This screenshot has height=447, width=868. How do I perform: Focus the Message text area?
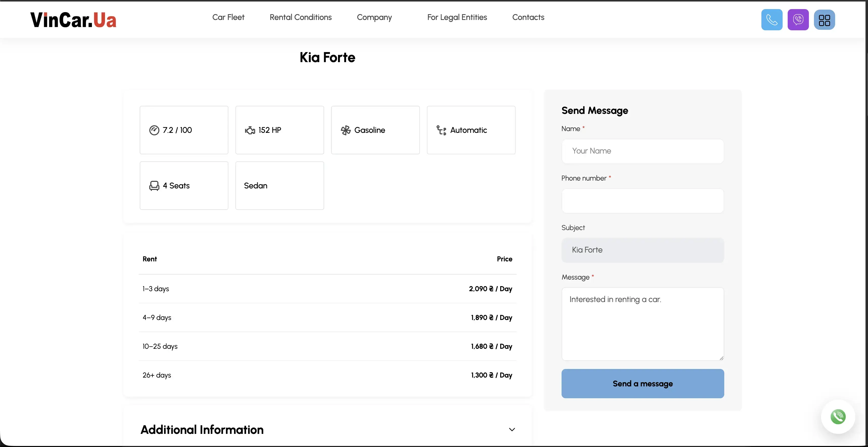[643, 324]
